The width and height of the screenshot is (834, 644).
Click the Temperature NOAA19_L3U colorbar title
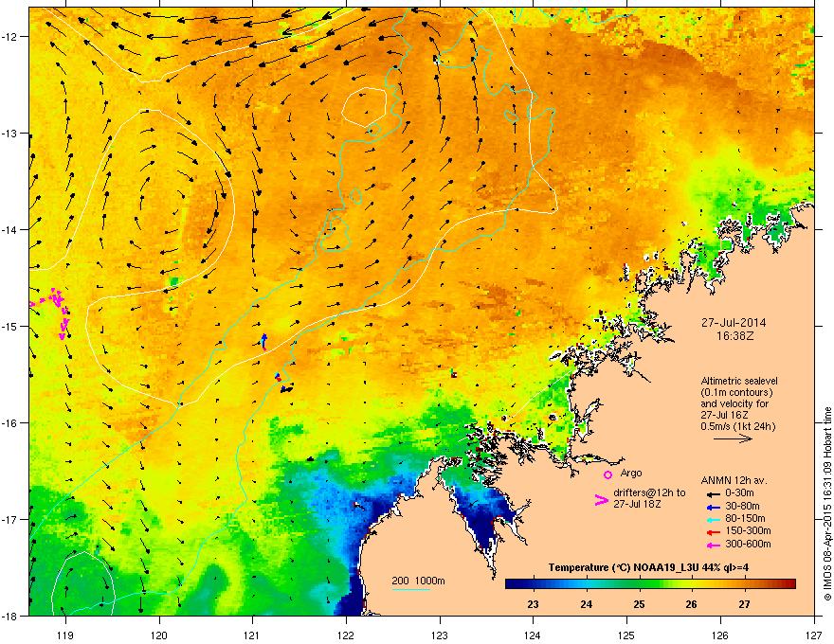pyautogui.click(x=648, y=567)
